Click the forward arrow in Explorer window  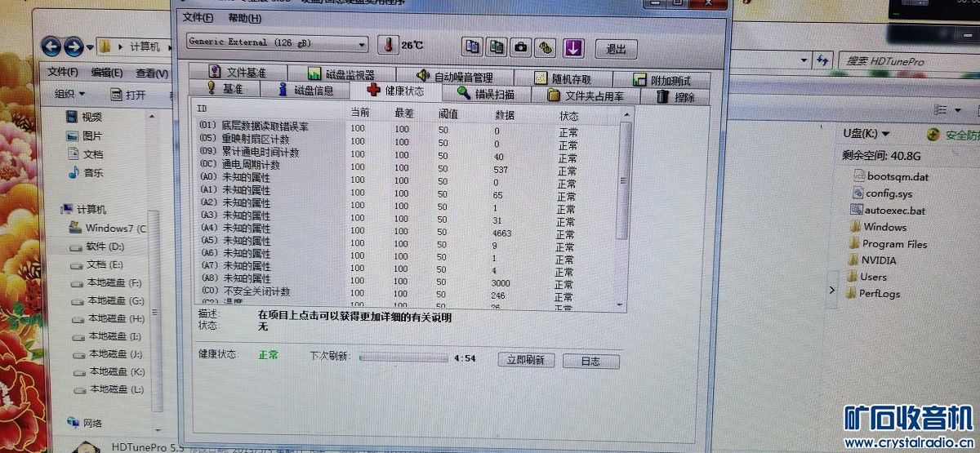(x=73, y=47)
